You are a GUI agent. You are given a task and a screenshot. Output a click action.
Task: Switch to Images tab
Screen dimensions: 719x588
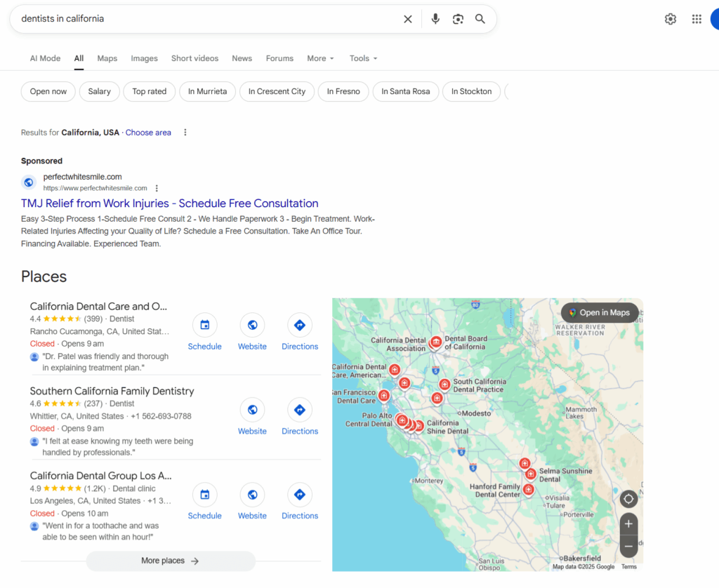click(x=144, y=59)
